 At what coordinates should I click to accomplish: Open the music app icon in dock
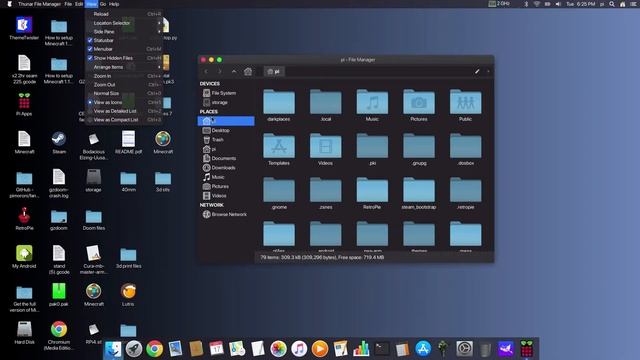coord(299,349)
